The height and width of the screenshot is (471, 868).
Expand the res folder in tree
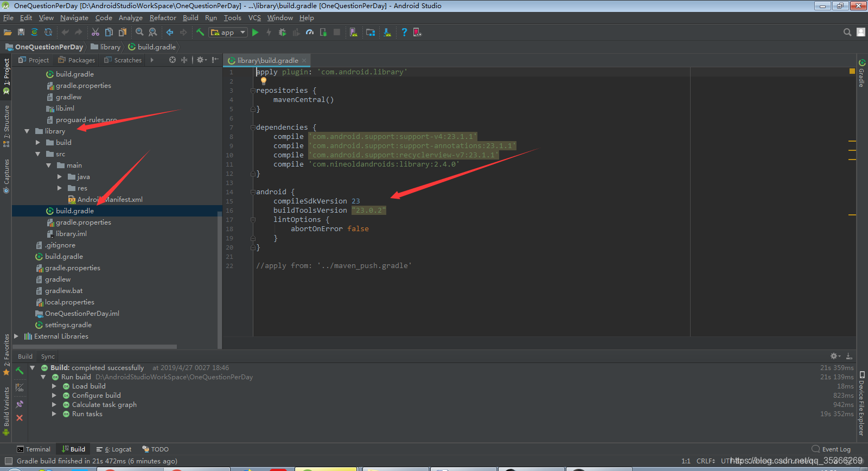59,188
